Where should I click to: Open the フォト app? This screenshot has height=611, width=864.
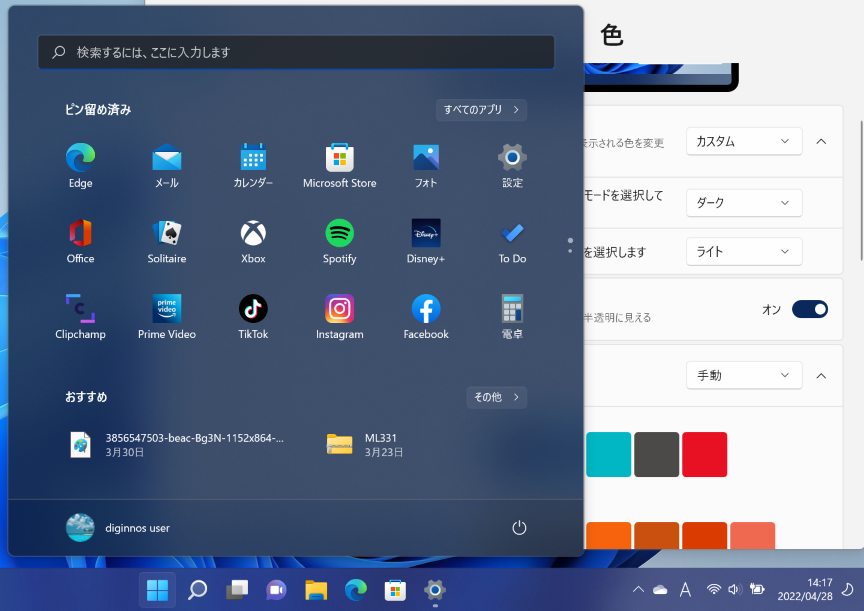point(426,165)
